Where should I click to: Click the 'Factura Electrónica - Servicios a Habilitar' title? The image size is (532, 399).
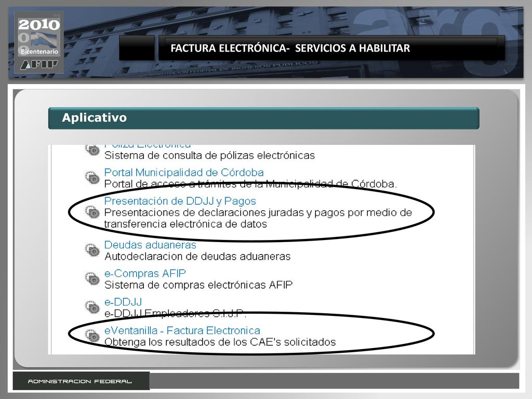290,48
